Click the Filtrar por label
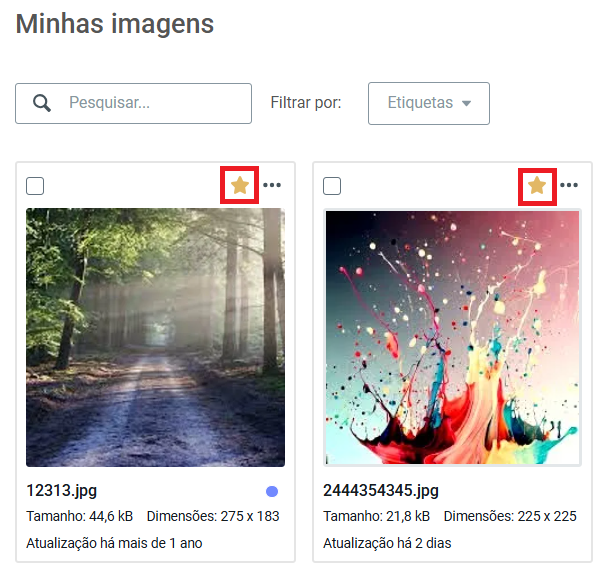608x577 pixels. tap(306, 103)
